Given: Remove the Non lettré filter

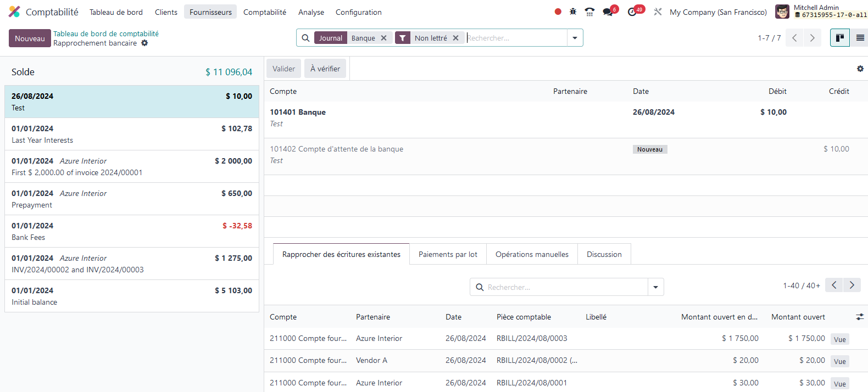Looking at the screenshot, I should 455,38.
